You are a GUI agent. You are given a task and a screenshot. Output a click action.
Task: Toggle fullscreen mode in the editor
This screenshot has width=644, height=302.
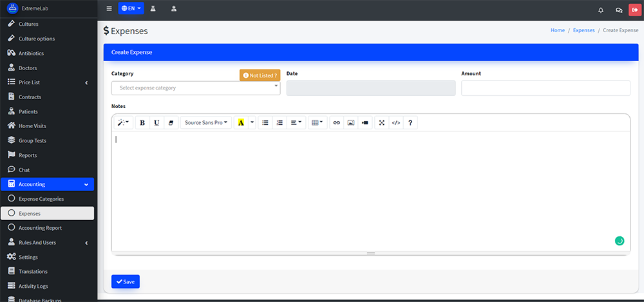(382, 122)
